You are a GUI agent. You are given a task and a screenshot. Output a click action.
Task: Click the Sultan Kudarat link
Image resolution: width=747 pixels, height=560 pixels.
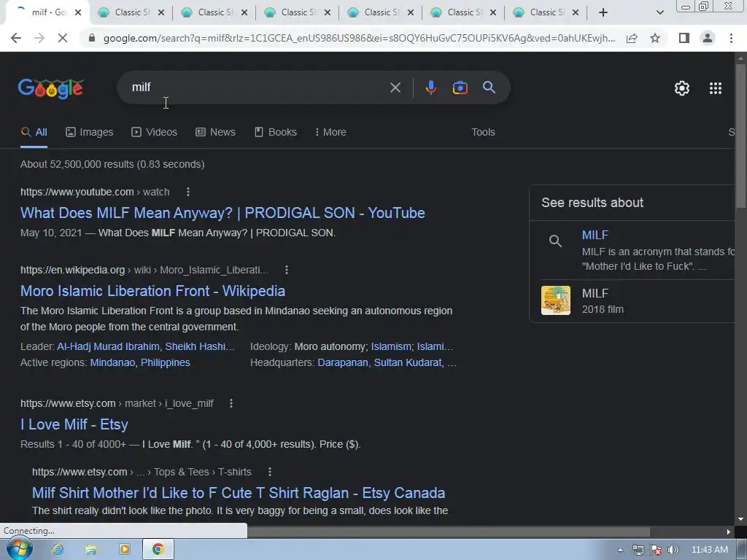pyautogui.click(x=408, y=362)
